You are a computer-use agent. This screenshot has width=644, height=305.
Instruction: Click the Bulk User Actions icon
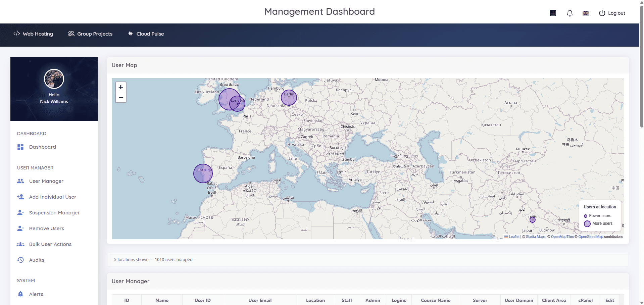pos(20,244)
